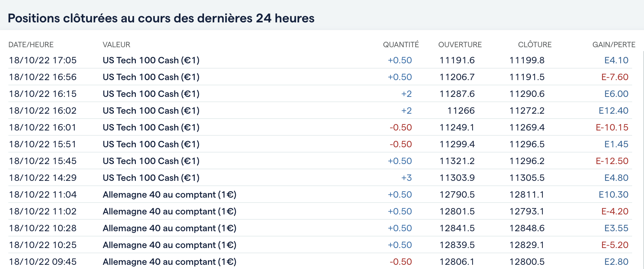Viewport: 644px width, 269px height.
Task: Select the E6.00 gain value
Action: (x=616, y=94)
